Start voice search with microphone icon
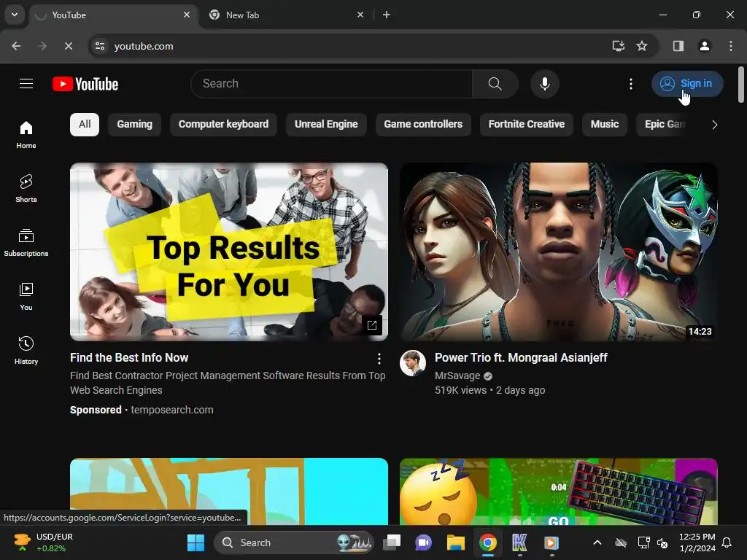 pyautogui.click(x=544, y=84)
